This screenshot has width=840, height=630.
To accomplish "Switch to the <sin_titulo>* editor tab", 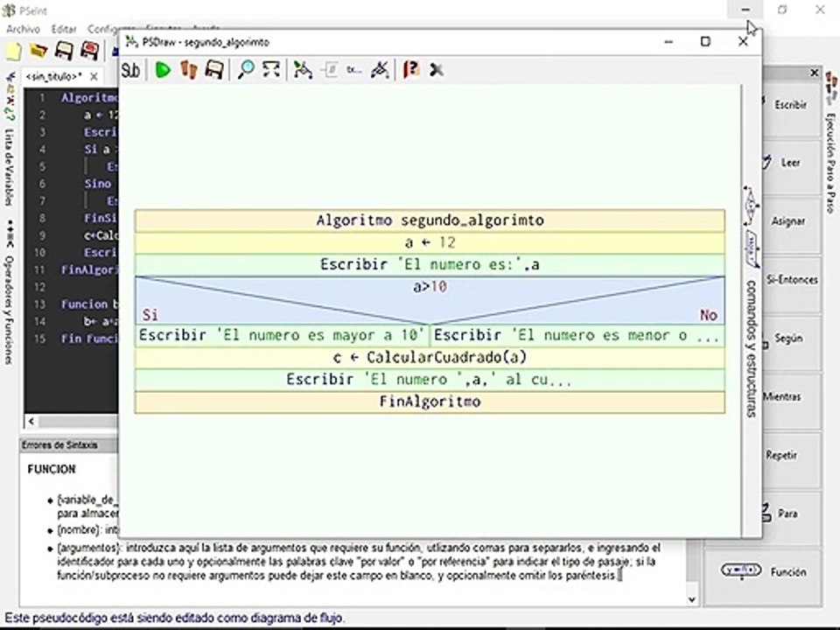I will tap(53, 77).
